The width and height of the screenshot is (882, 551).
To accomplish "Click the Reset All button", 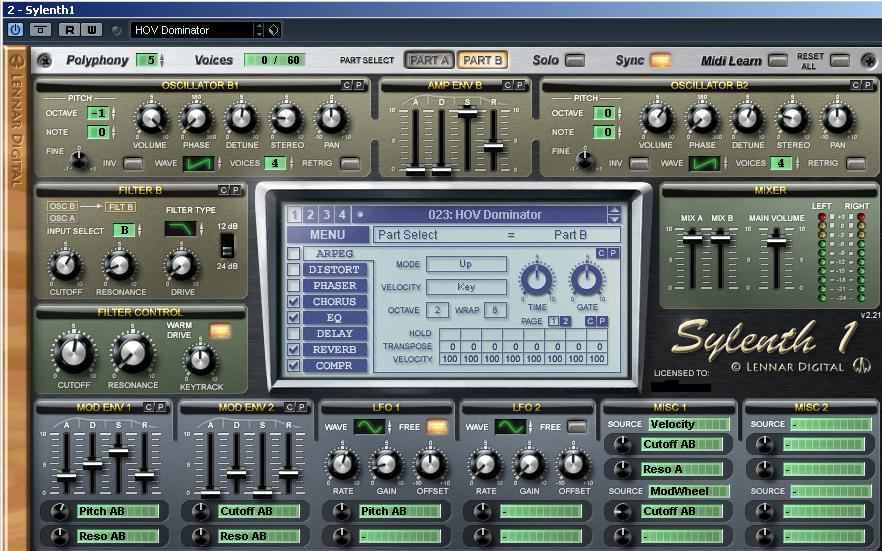I will point(840,60).
